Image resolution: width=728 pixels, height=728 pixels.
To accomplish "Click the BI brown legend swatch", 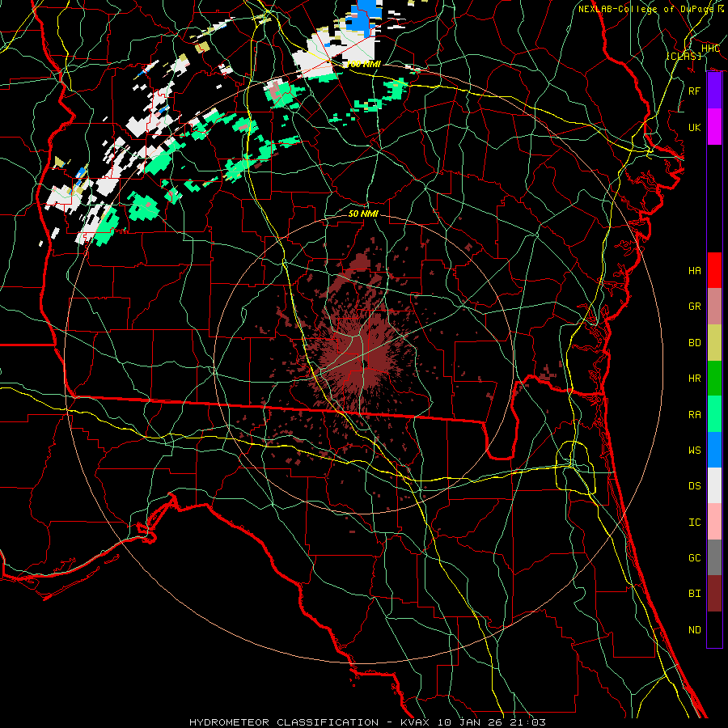I will 714,594.
